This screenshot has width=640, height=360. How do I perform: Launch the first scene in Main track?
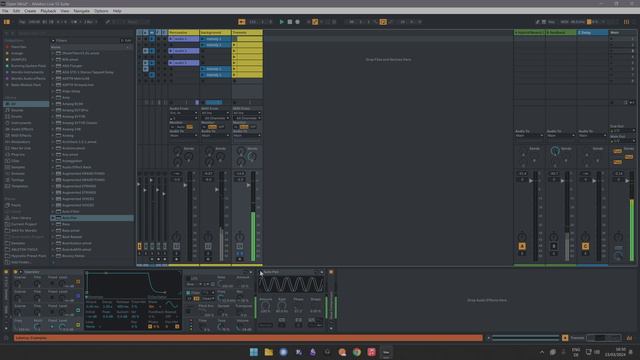click(x=611, y=39)
